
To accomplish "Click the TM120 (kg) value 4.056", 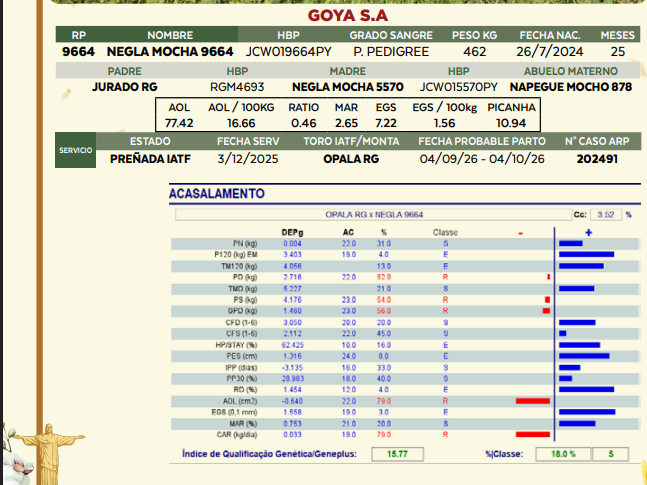I will (x=292, y=266).
